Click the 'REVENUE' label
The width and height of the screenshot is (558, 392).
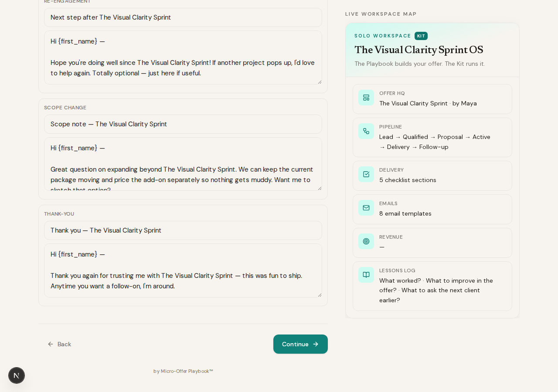coord(391,237)
